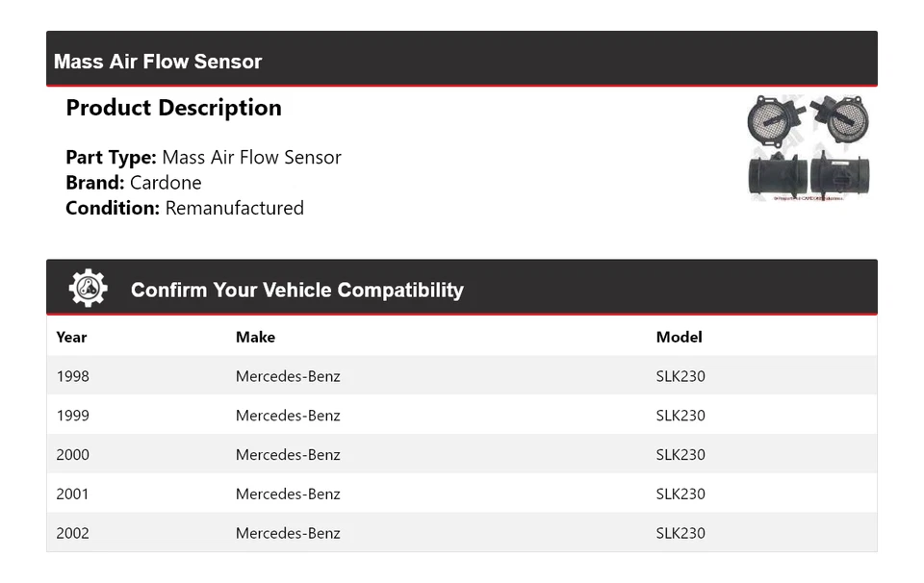Click the Condition: Remanufactured text

pos(185,208)
